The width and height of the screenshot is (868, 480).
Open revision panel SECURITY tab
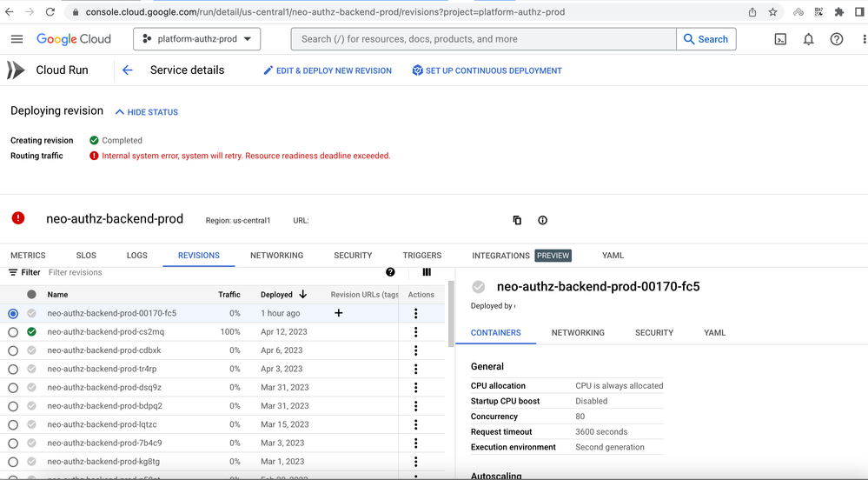coord(653,332)
